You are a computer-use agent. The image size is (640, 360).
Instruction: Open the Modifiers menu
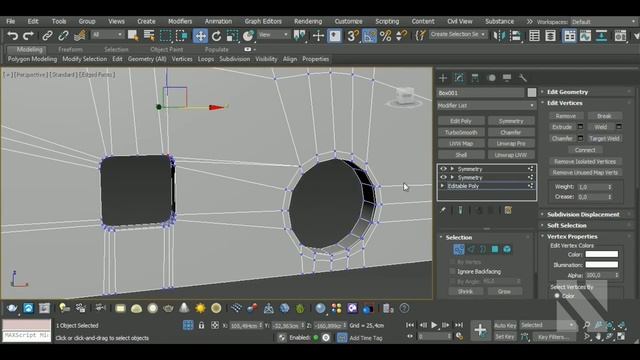point(180,21)
